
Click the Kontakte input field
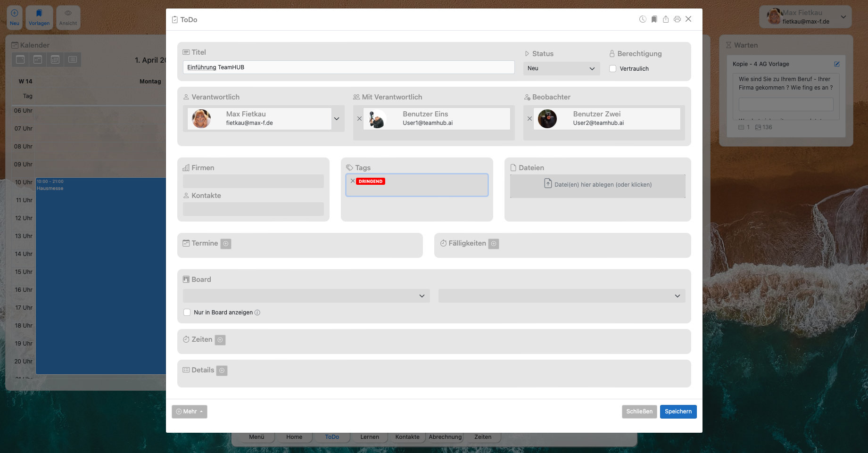tap(253, 209)
